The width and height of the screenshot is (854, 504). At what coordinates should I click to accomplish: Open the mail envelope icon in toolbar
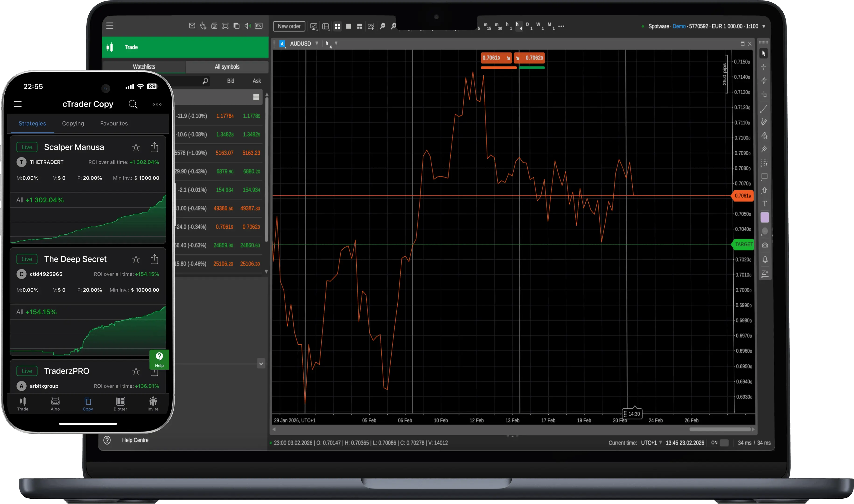(x=192, y=26)
